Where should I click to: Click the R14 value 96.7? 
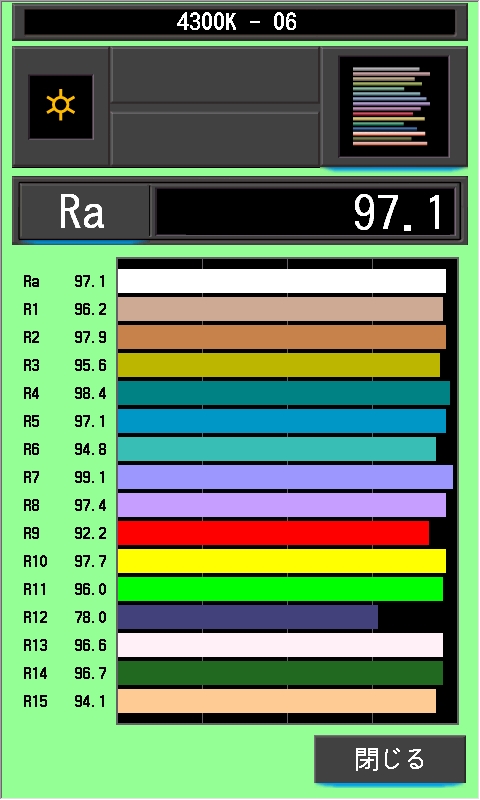pyautogui.click(x=90, y=673)
